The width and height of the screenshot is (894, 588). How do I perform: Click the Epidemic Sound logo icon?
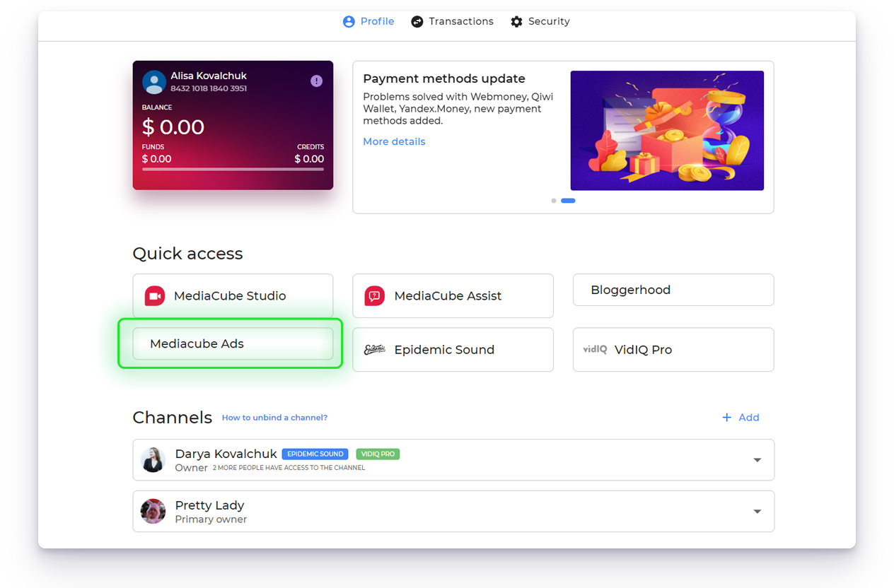coord(375,349)
